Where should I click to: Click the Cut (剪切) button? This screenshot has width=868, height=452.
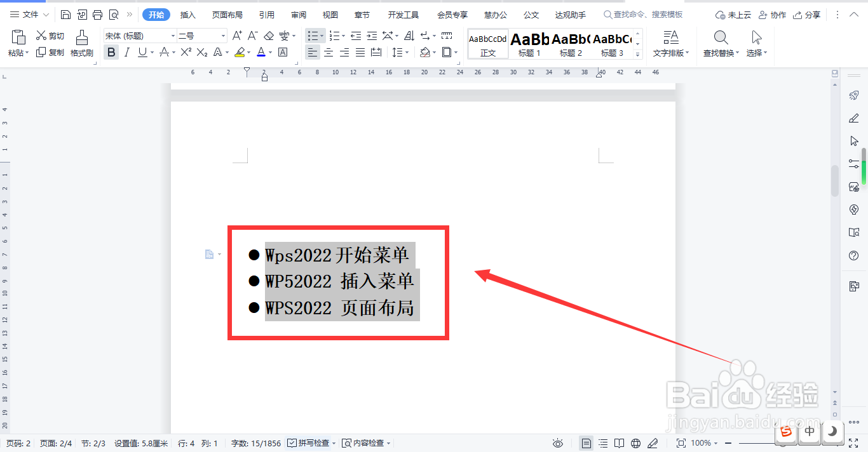pos(50,36)
